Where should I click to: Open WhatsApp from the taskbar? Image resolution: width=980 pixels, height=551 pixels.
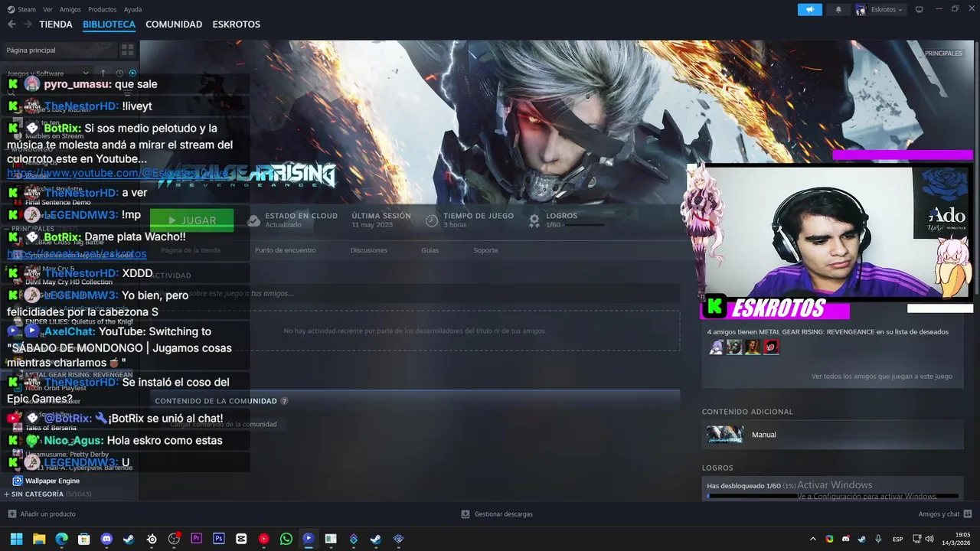(286, 539)
